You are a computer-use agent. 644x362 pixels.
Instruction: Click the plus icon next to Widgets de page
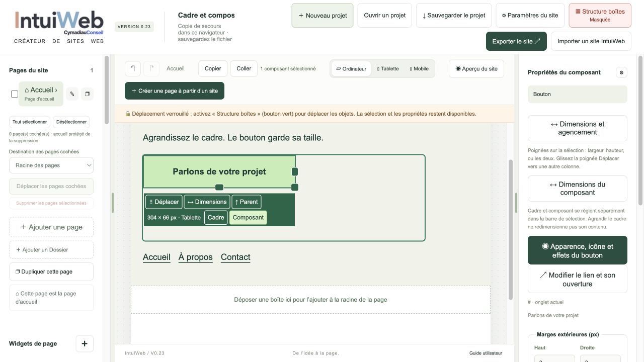(x=85, y=344)
